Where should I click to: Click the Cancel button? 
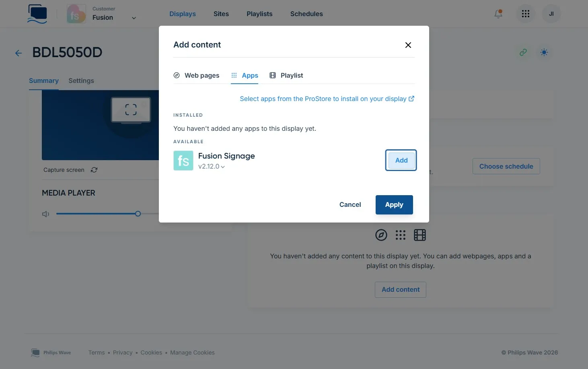tap(350, 205)
